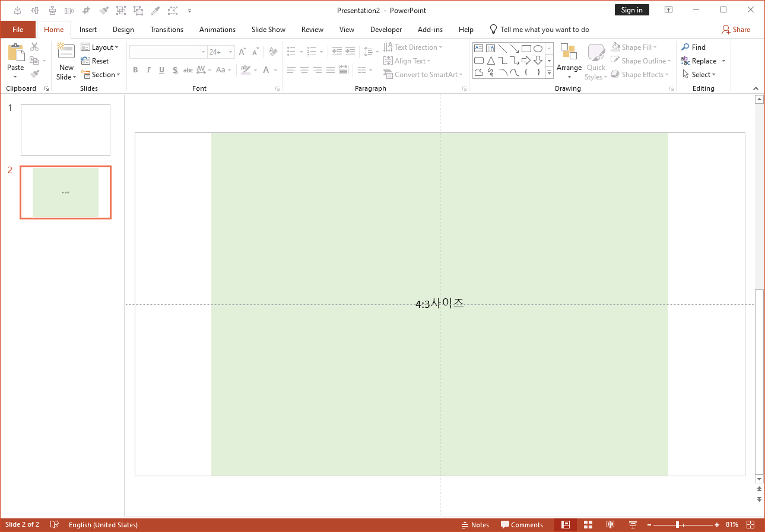Pick the Oval shape in gallery
This screenshot has height=532, width=765.
point(538,49)
